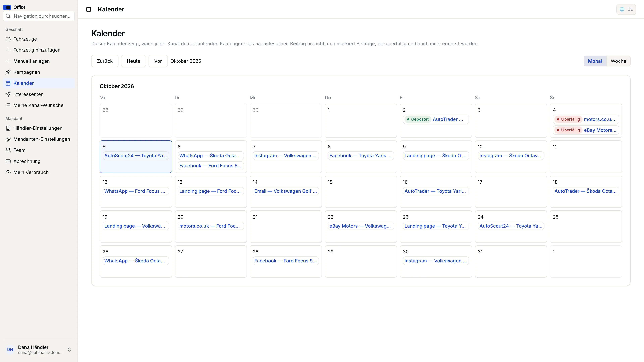This screenshot has height=362, width=644.
Task: Open Landing page — Toyota entry on day 23
Action: (436, 226)
